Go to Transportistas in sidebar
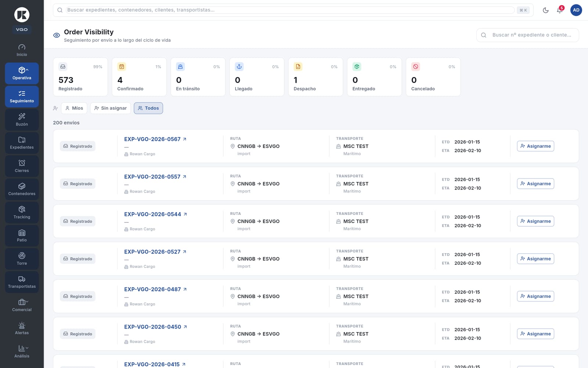588x368 pixels. pyautogui.click(x=22, y=282)
